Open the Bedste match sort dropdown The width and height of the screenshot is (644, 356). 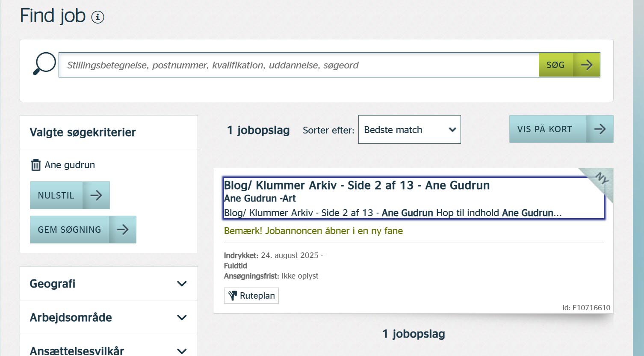coord(409,130)
